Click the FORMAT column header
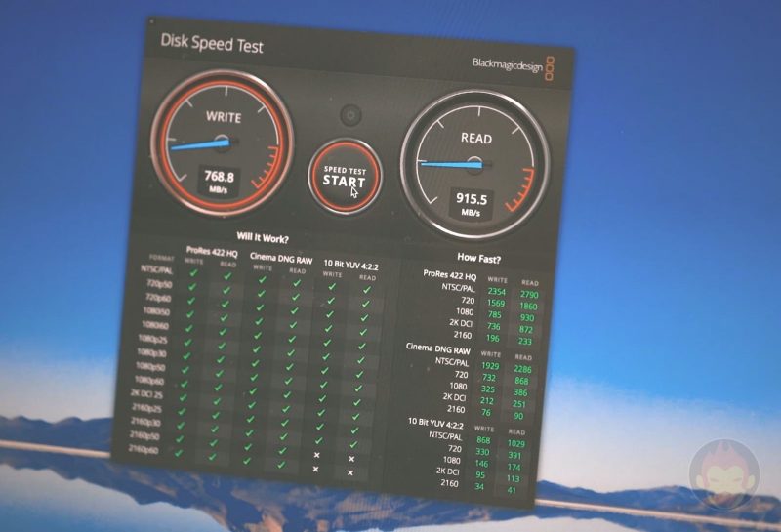781x532 pixels. [162, 258]
